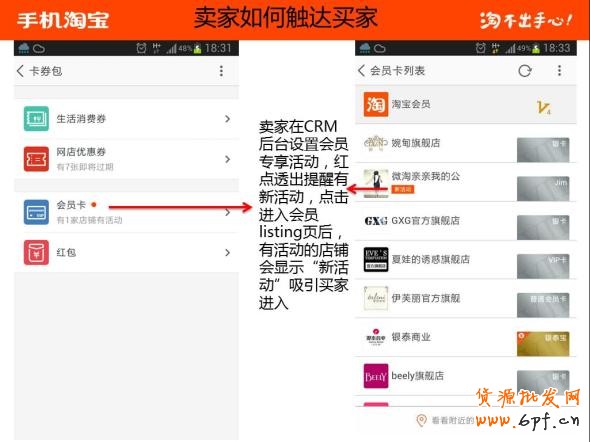Go back from 卡券包 screen
The height and width of the screenshot is (442, 590).
tap(20, 71)
